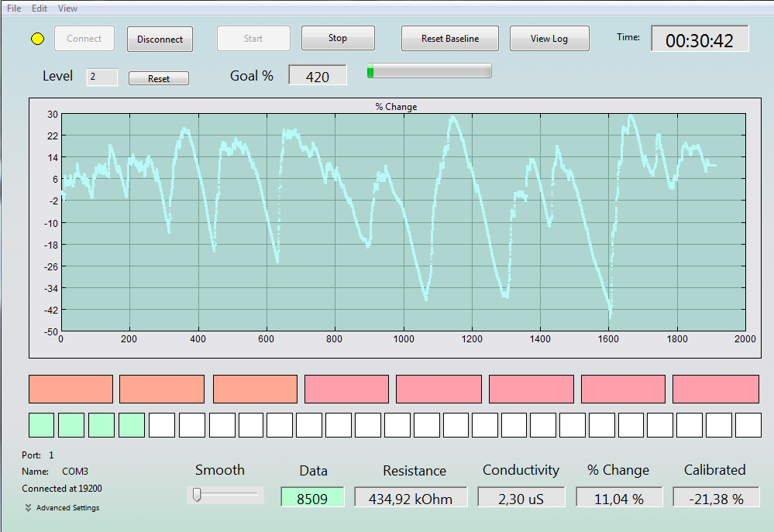Select the Data value 8509
Viewport: 774px width, 532px height.
tap(312, 497)
